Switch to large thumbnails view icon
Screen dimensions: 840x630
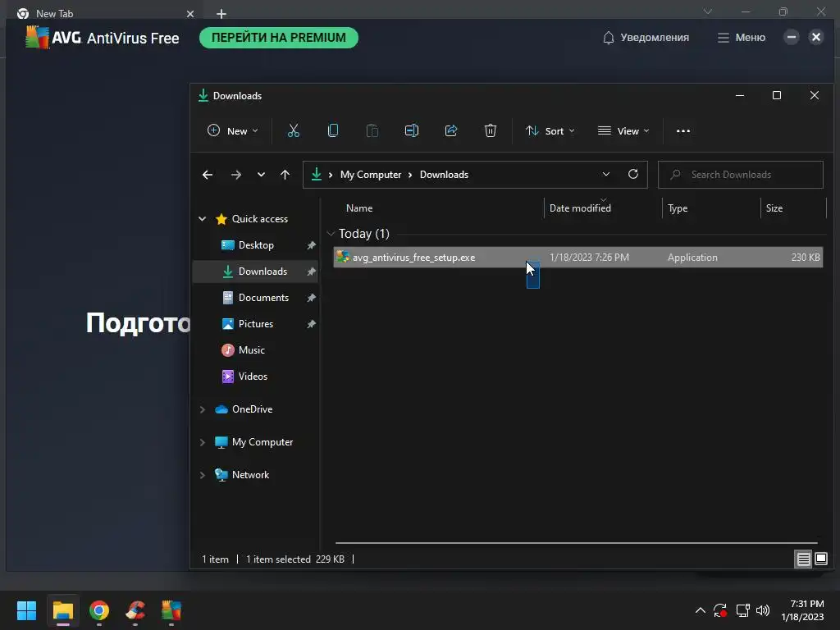[821, 559]
